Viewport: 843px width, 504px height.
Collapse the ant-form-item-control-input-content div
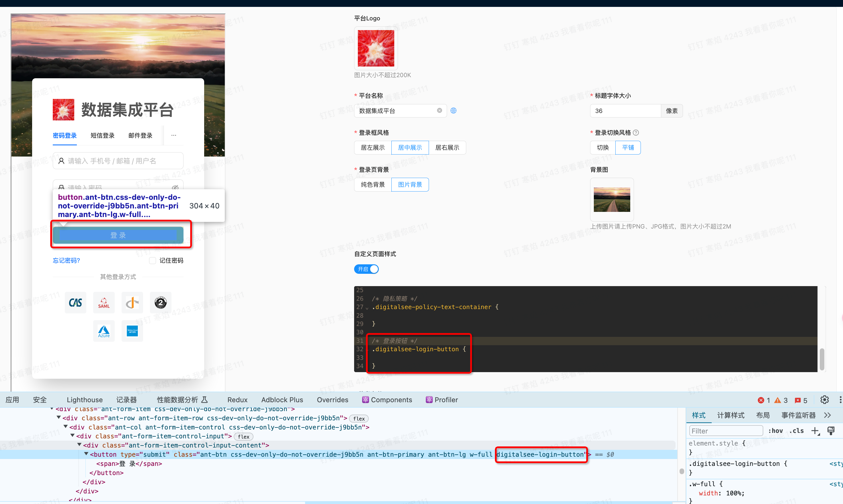point(79,445)
